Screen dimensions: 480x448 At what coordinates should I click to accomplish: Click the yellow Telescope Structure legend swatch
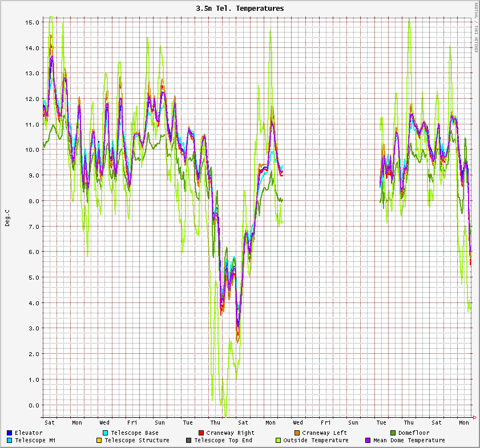(x=99, y=440)
